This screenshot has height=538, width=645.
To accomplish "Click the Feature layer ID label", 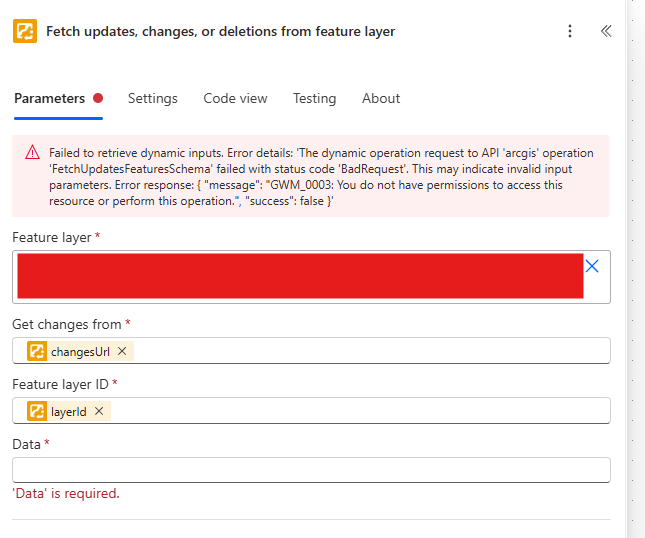I will (x=60, y=384).
